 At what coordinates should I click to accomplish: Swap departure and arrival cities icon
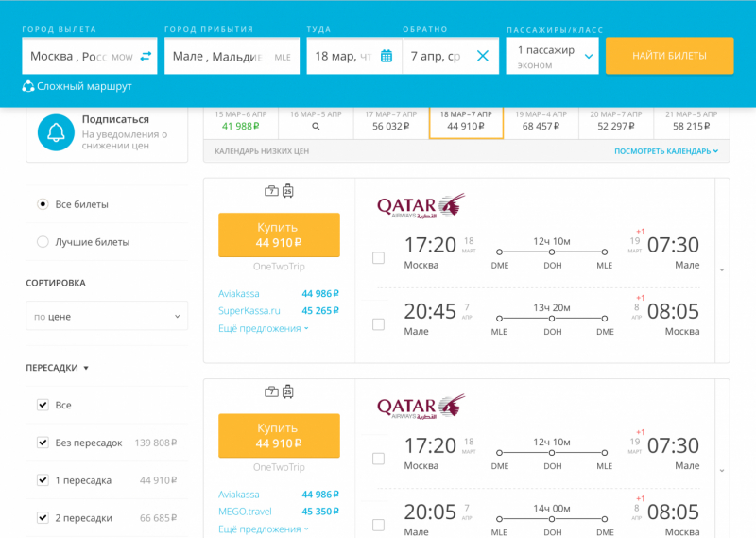point(146,57)
